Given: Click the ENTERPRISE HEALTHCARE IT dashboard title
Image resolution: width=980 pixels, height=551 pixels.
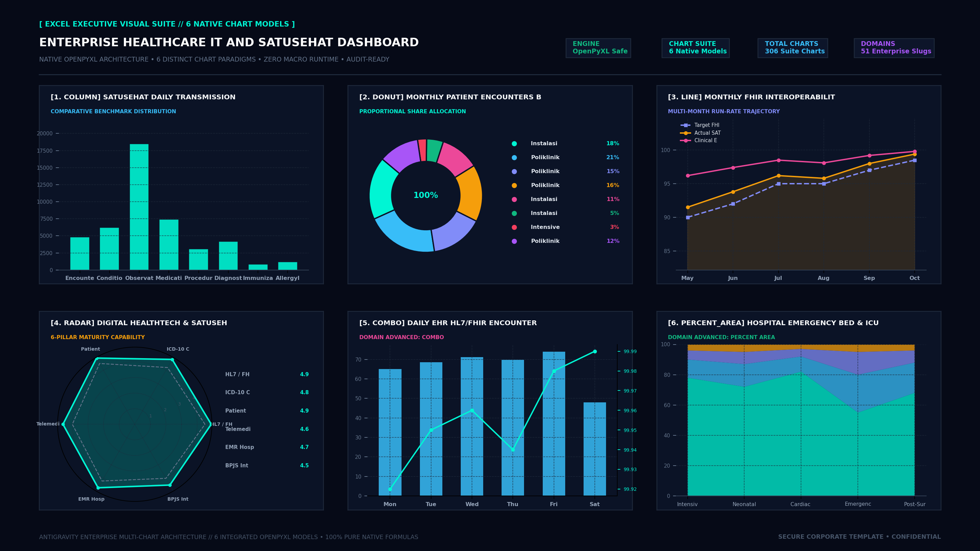Looking at the screenshot, I should coord(229,43).
